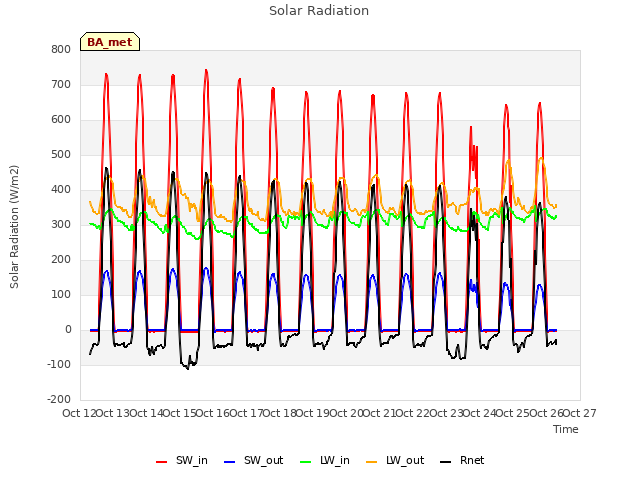
Task: Click the Oct 27 x-axis tick label
Action: click(579, 413)
